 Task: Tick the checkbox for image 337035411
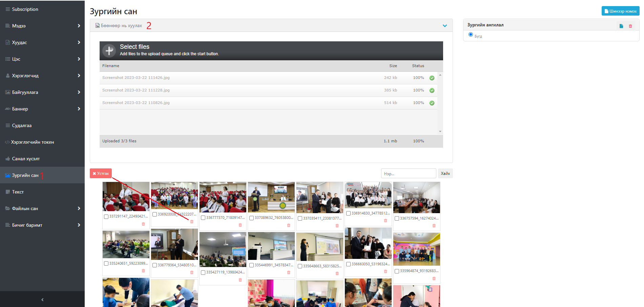300,219
